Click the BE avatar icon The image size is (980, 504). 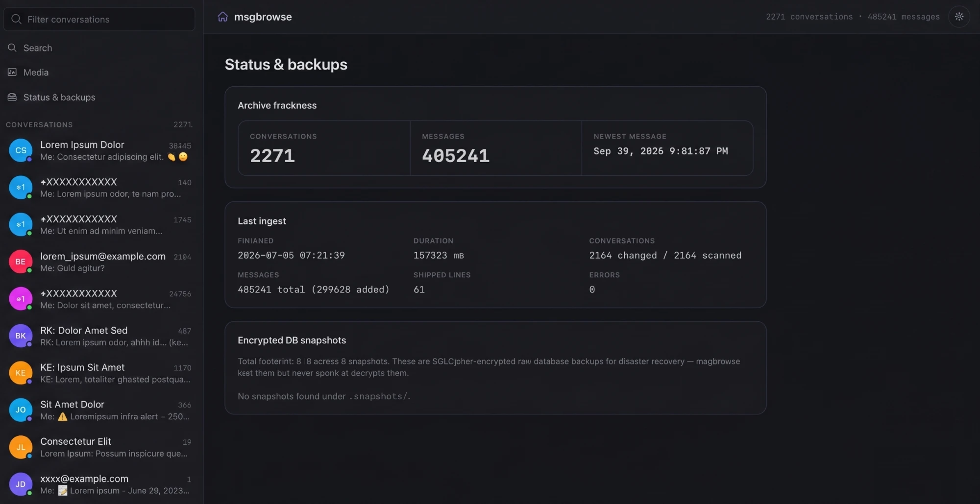click(21, 262)
